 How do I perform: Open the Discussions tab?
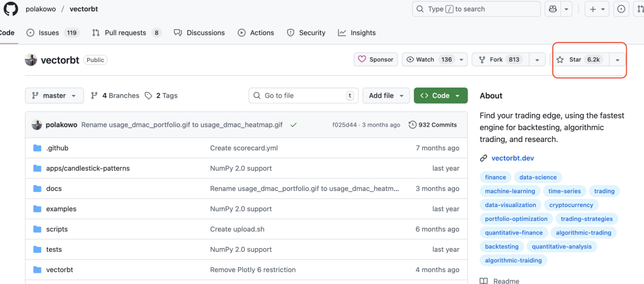pos(199,33)
